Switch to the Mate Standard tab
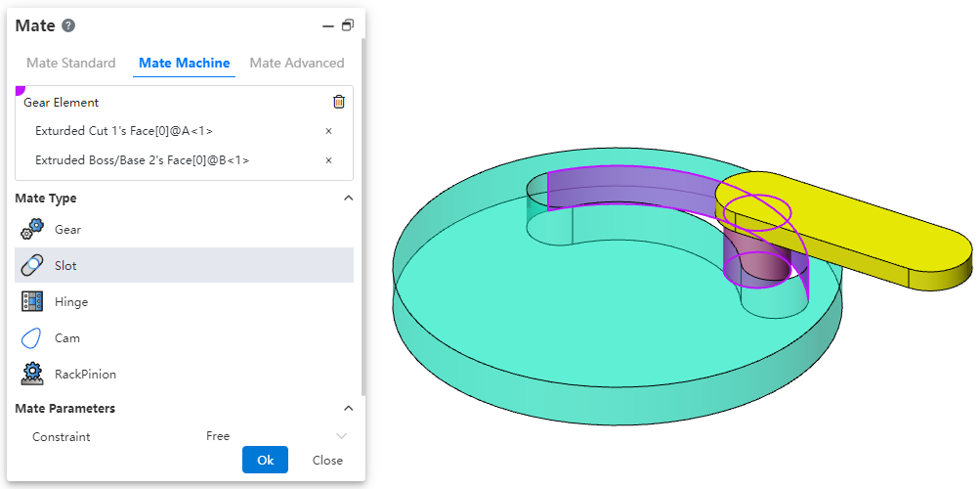This screenshot has width=980, height=489. coord(70,63)
